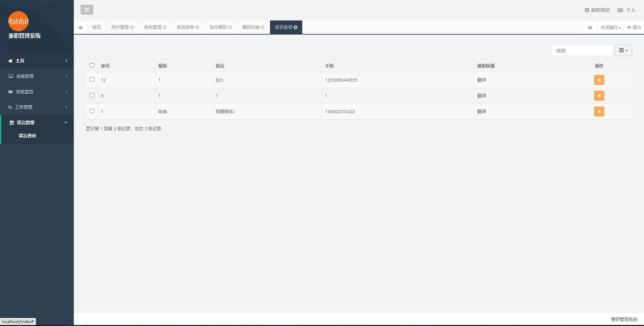This screenshot has width=644, height=326.
Task: Click the phone number 135002255222
Action: [340, 111]
